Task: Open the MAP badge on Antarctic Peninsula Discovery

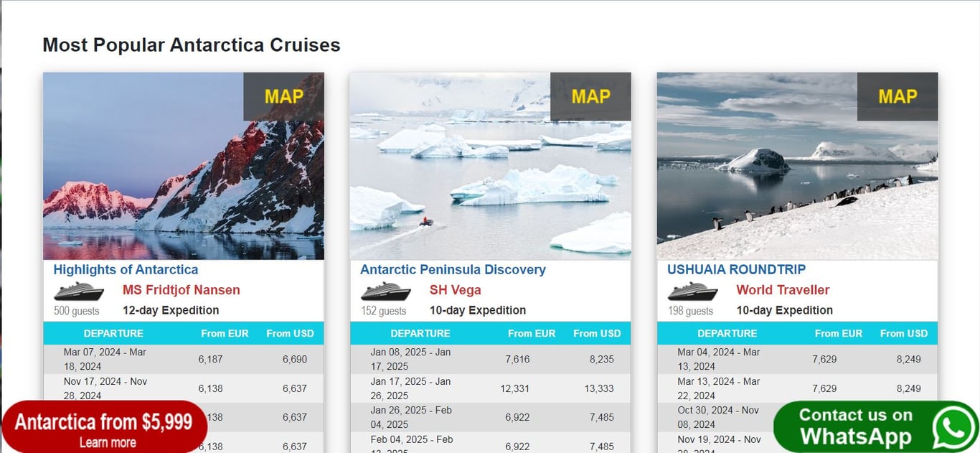Action: point(590,96)
